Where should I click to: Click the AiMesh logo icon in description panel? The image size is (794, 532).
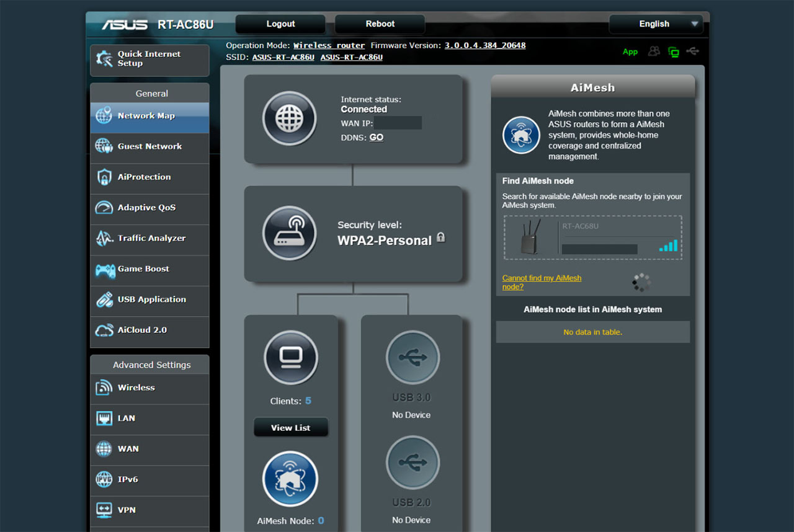click(x=521, y=135)
